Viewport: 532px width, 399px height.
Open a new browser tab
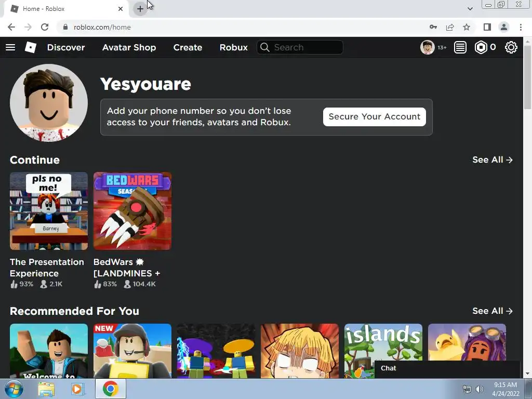pos(140,9)
